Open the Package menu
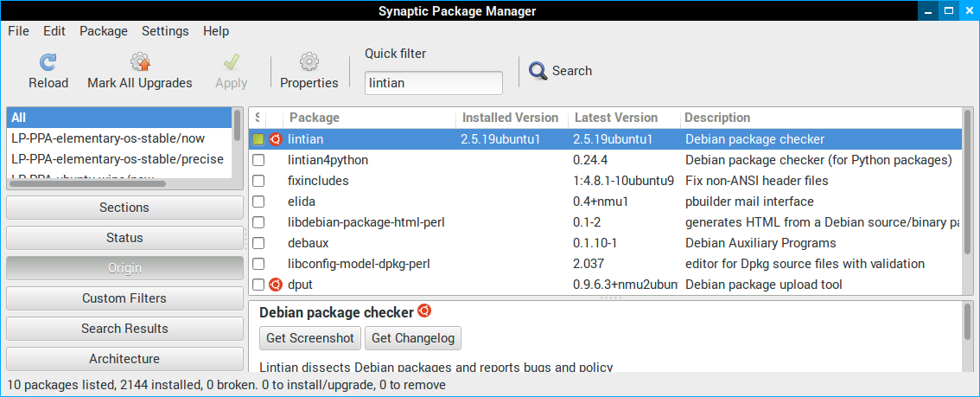This screenshot has width=980, height=397. point(103,31)
